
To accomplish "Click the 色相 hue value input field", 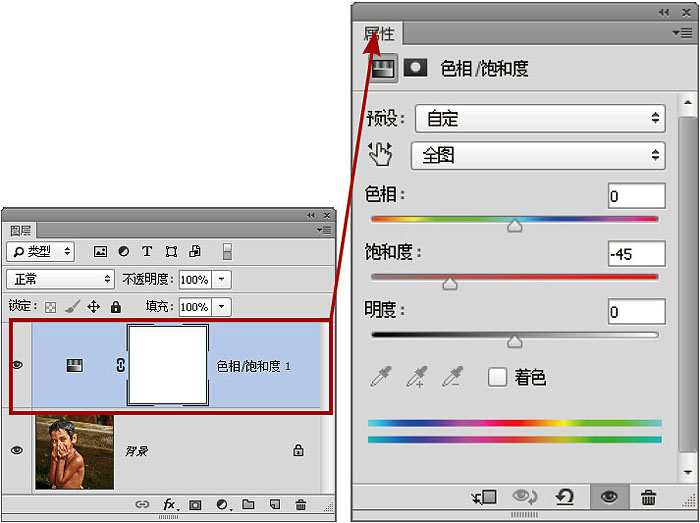I will pyautogui.click(x=636, y=196).
